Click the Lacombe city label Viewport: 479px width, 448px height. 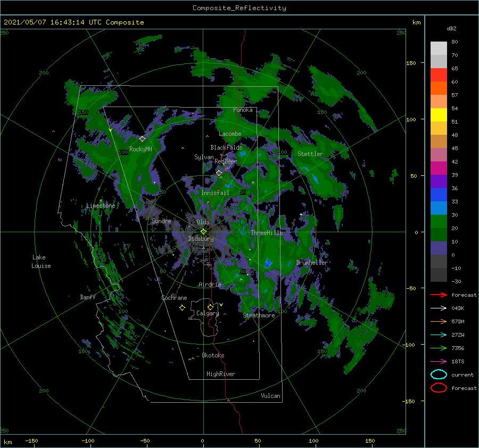click(x=230, y=134)
